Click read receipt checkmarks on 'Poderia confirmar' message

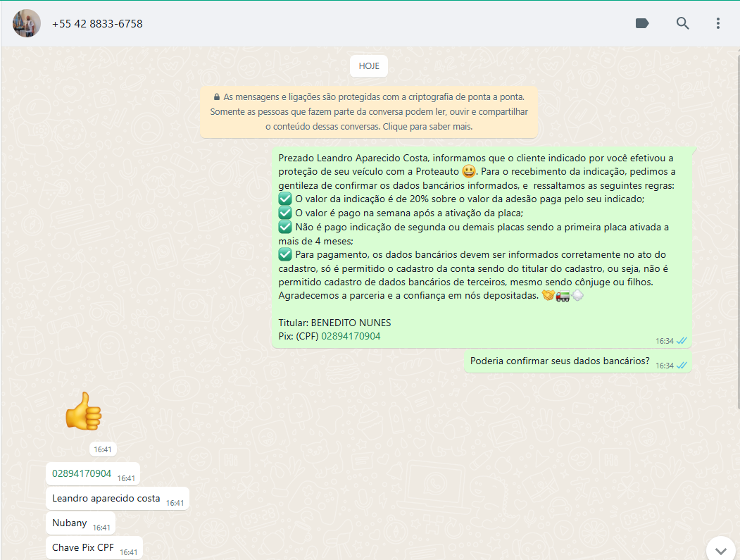coord(682,366)
